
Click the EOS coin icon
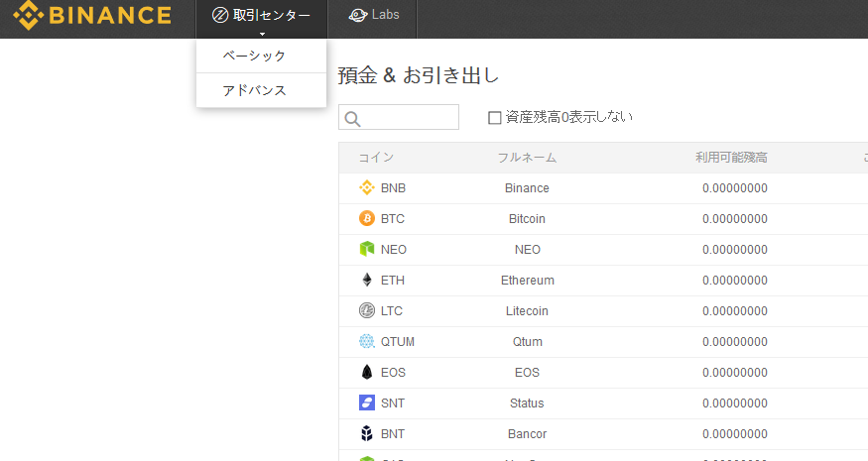click(x=366, y=372)
